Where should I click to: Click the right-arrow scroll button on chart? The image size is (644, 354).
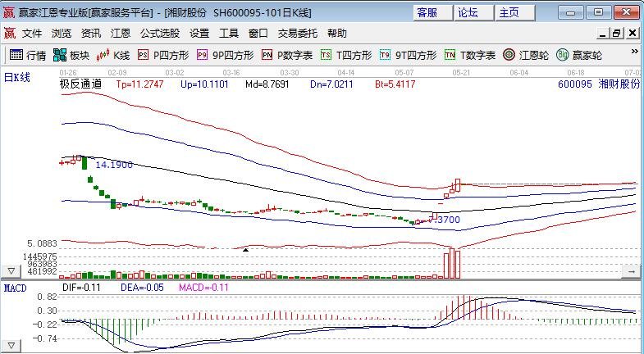tap(631, 271)
